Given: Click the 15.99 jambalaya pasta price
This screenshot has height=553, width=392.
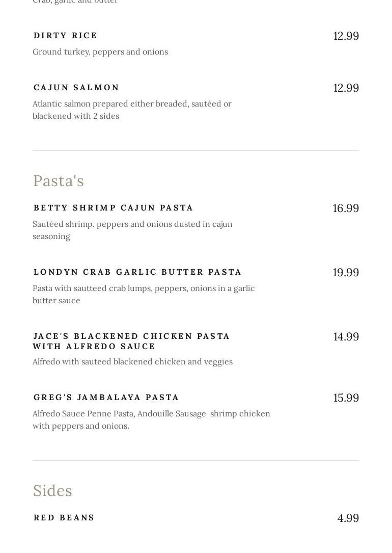Looking at the screenshot, I should [346, 398].
